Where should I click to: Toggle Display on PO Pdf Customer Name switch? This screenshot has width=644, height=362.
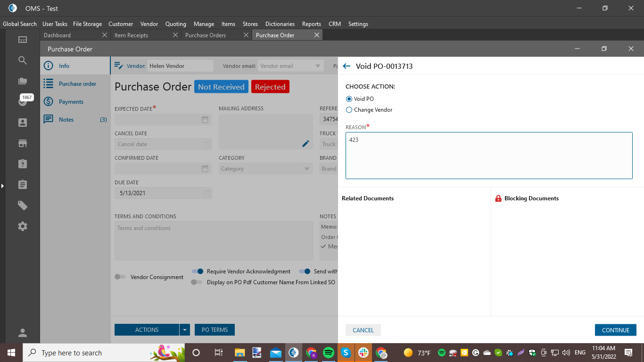(x=196, y=282)
